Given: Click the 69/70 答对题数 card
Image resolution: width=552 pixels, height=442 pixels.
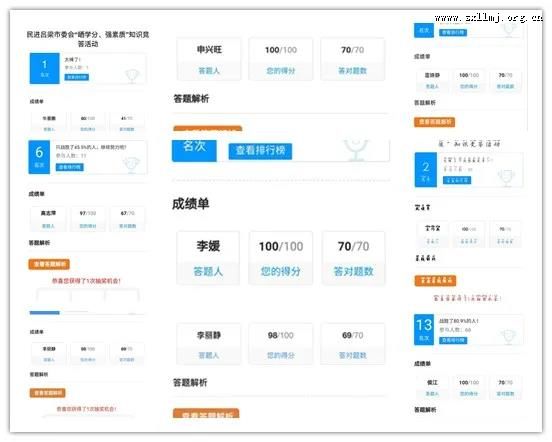Looking at the screenshot, I should (352, 344).
